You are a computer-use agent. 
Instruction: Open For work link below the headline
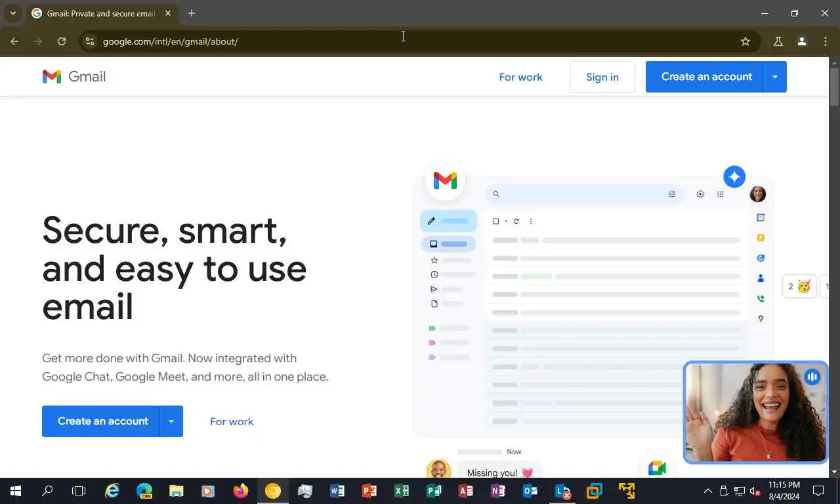[232, 421]
